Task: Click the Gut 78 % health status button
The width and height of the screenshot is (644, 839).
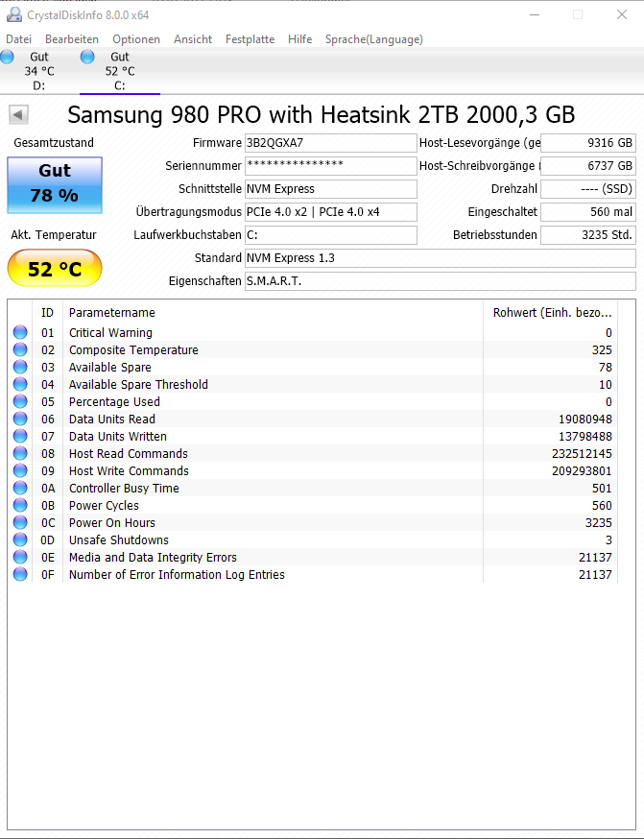Action: (x=55, y=185)
